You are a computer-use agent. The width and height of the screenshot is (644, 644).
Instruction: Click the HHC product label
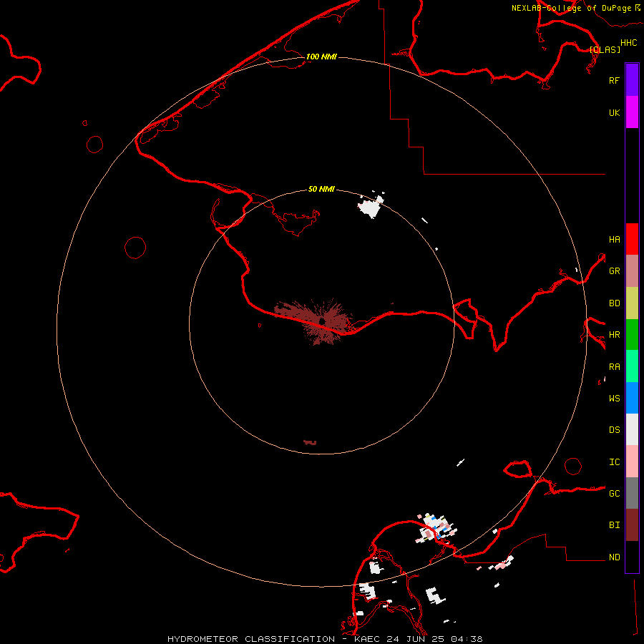point(628,42)
